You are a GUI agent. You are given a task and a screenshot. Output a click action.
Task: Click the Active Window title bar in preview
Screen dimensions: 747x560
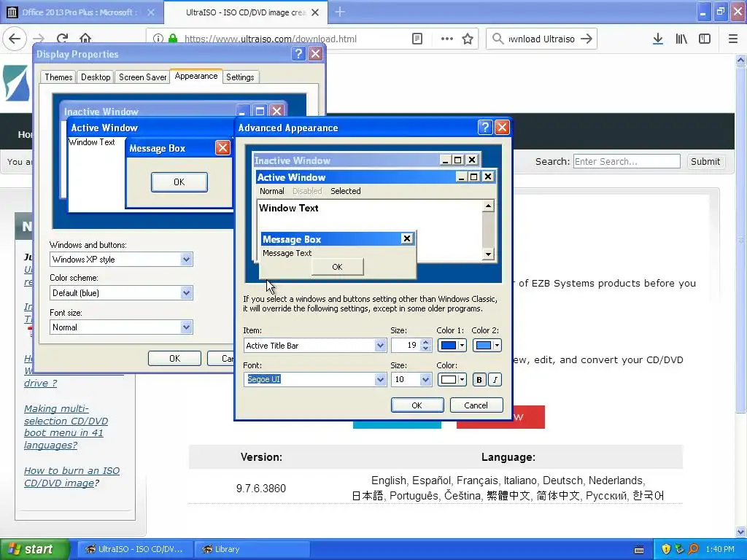[x=376, y=177]
